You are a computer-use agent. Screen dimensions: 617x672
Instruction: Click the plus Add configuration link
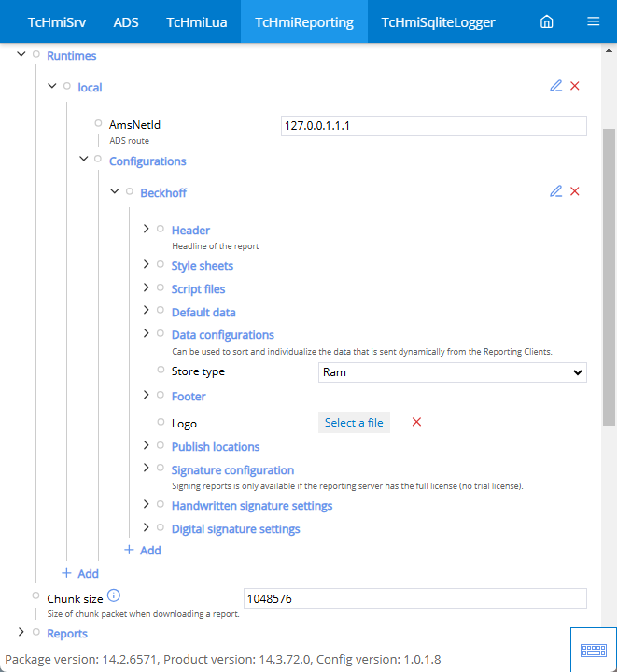click(143, 551)
